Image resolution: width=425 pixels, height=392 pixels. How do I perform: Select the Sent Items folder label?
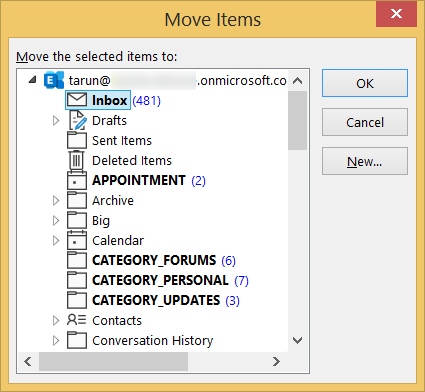[x=122, y=140]
